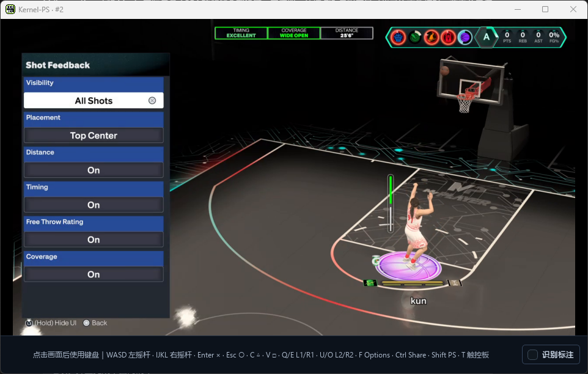Click the (Hold) Hide UI label
Screen dimensions: 588x374
coord(56,323)
